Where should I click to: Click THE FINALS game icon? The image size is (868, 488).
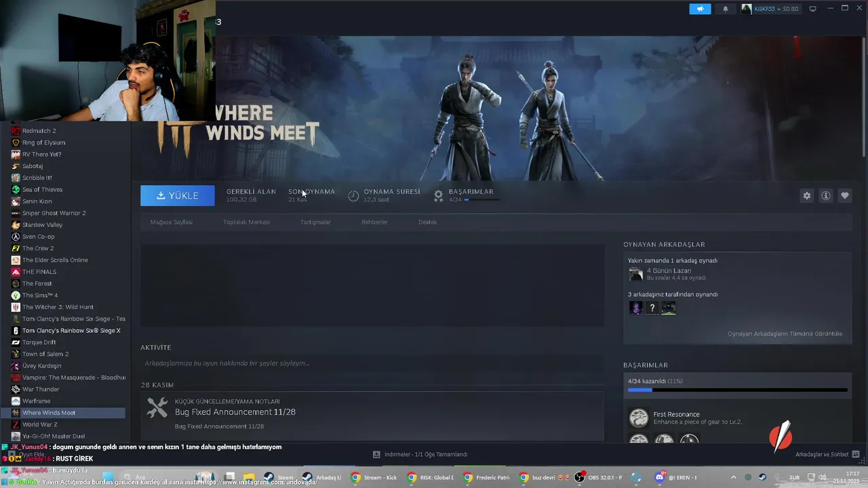pyautogui.click(x=16, y=272)
